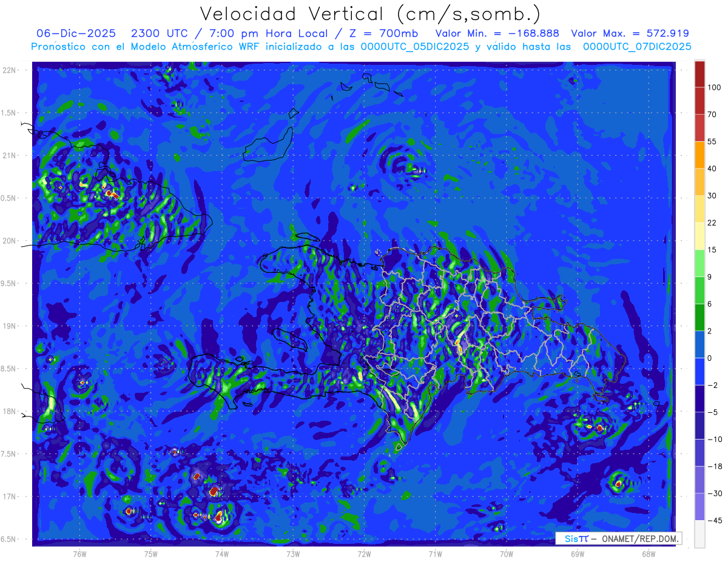Click the "70W" longitude label
Viewport: 728px width, 562px height.
pyautogui.click(x=507, y=554)
